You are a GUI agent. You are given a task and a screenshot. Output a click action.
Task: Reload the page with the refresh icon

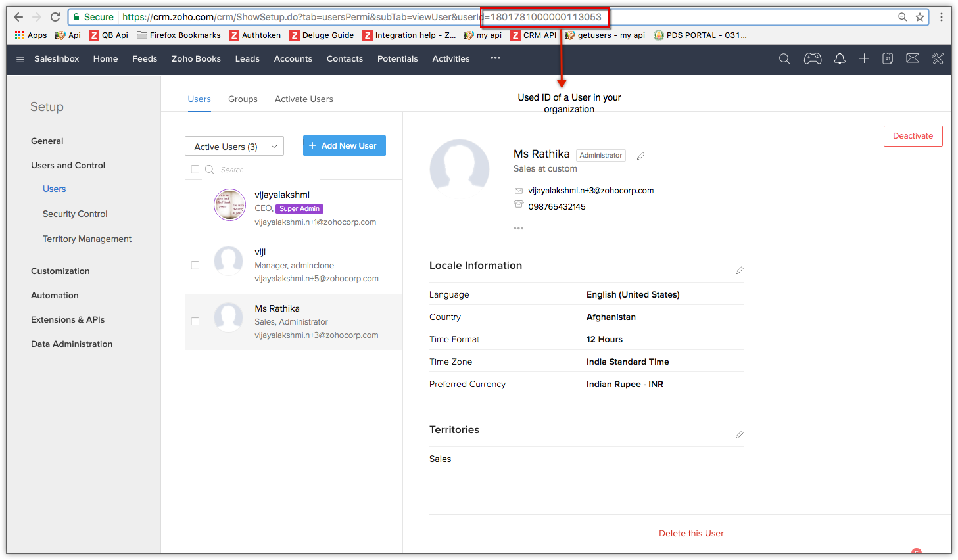(55, 17)
